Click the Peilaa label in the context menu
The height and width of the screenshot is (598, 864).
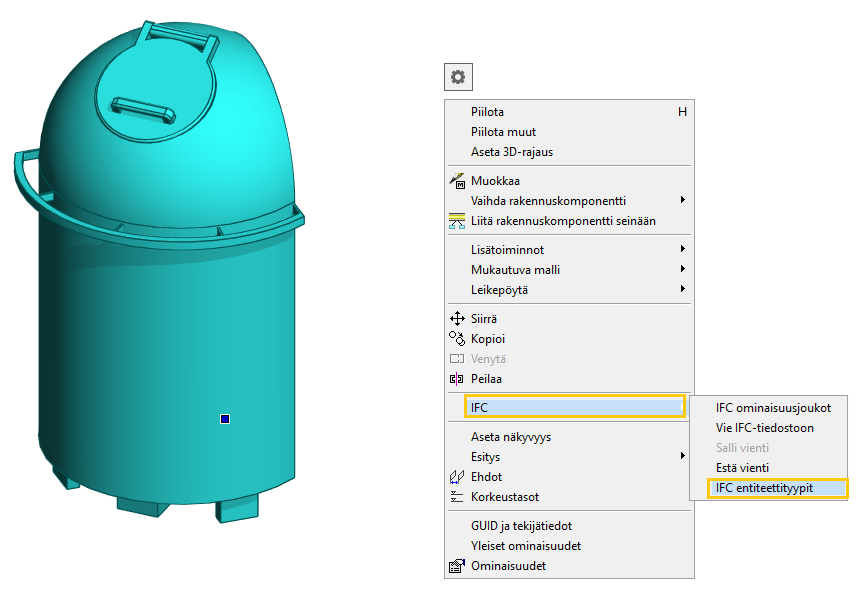click(486, 379)
